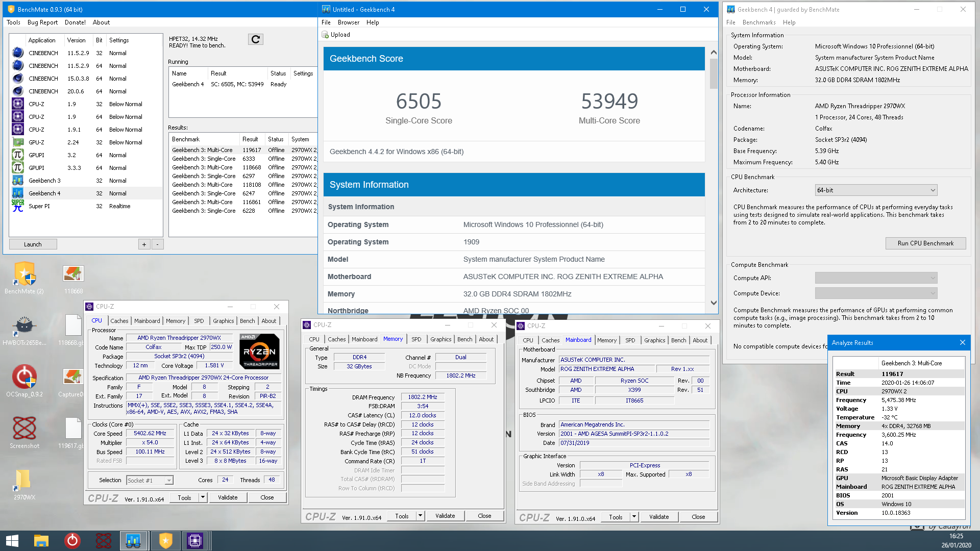Click the CPU-Z taskbar icon
Screen dimensions: 980x551
click(x=195, y=541)
